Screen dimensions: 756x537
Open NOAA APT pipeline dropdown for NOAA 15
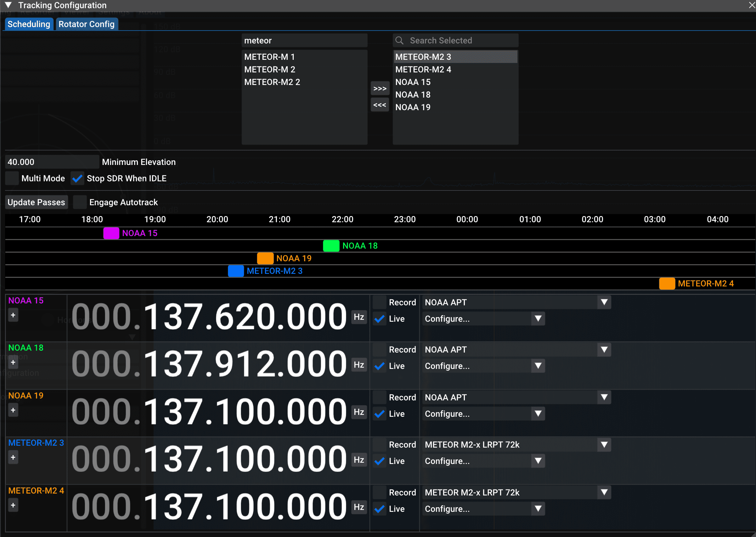pos(516,302)
